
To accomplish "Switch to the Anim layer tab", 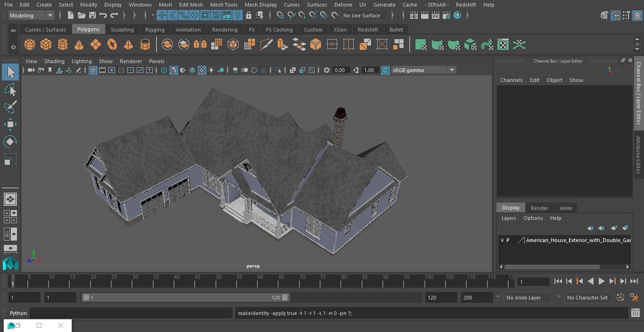I will tap(565, 208).
